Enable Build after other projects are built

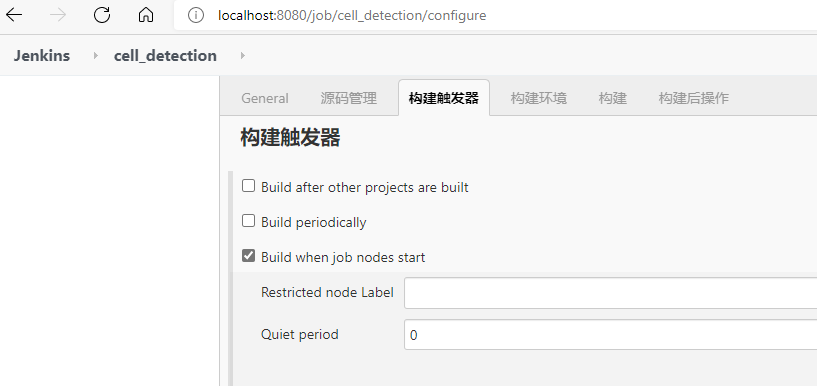(x=249, y=185)
